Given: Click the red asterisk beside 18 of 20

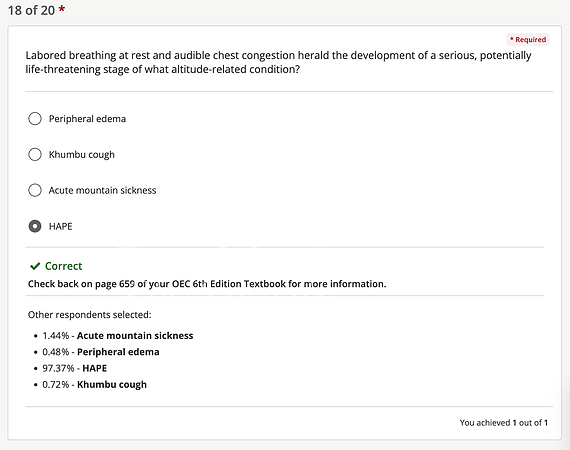Looking at the screenshot, I should pos(62,9).
